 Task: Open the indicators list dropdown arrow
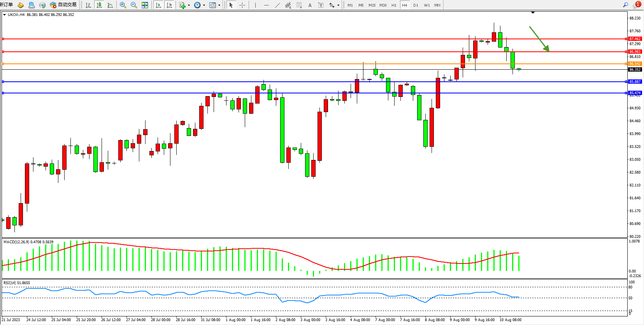pos(189,5)
